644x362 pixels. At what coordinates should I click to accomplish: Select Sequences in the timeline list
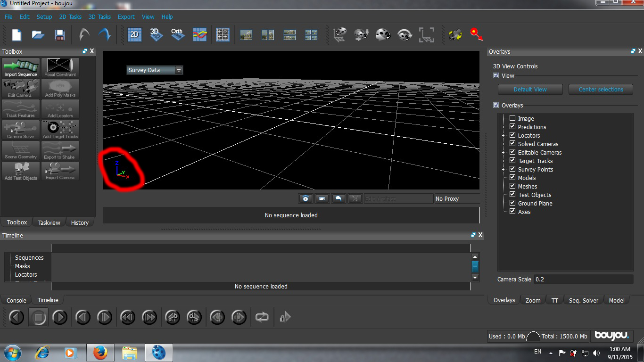pyautogui.click(x=29, y=258)
